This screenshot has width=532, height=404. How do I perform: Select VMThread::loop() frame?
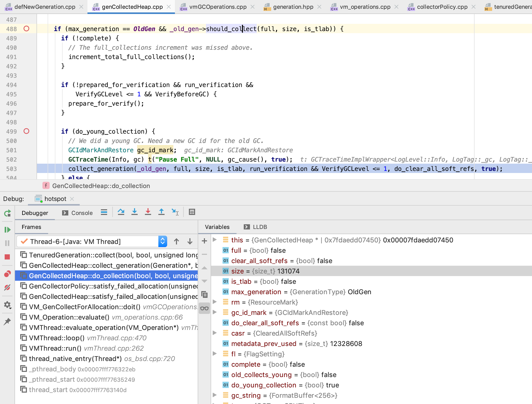106,338
